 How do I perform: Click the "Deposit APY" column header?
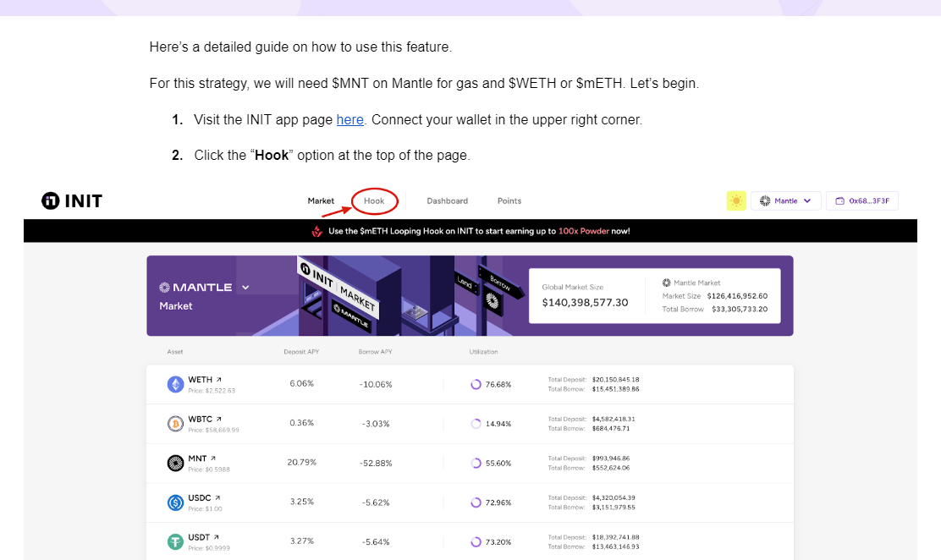click(301, 352)
